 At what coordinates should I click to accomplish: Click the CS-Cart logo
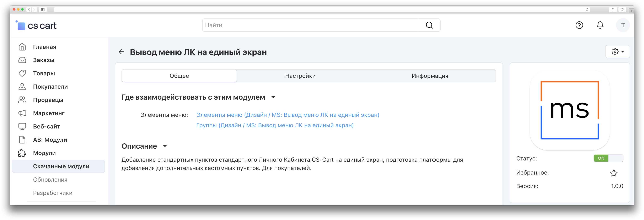tap(37, 26)
